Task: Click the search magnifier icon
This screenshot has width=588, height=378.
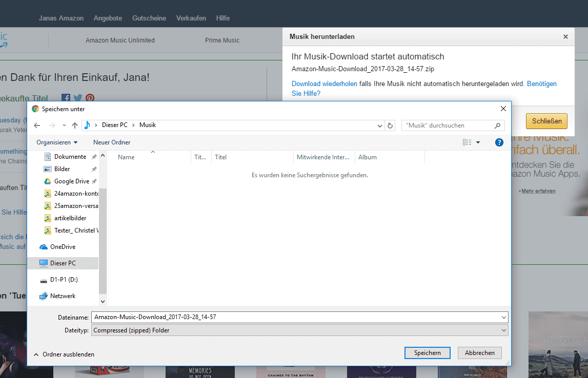Action: click(x=497, y=125)
